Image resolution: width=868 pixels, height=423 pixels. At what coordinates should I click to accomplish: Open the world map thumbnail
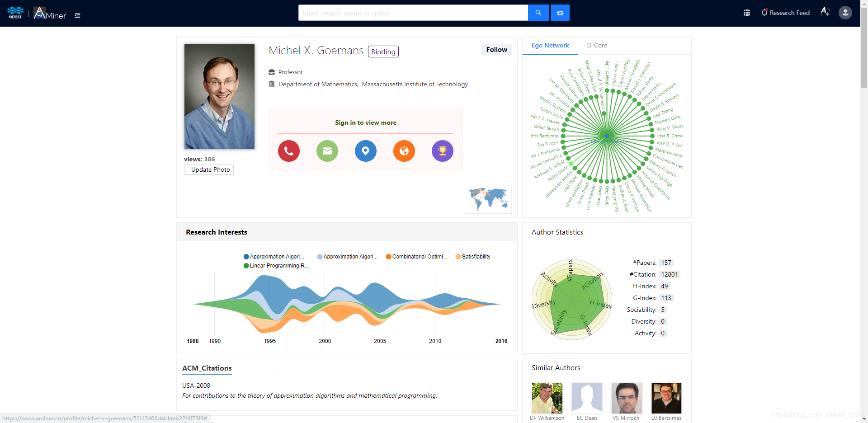[488, 199]
